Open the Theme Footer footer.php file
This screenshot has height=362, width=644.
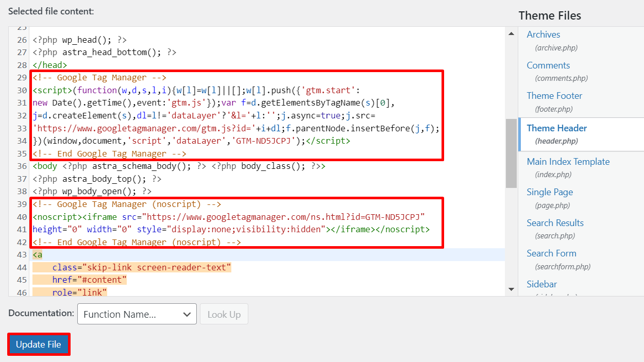click(554, 95)
